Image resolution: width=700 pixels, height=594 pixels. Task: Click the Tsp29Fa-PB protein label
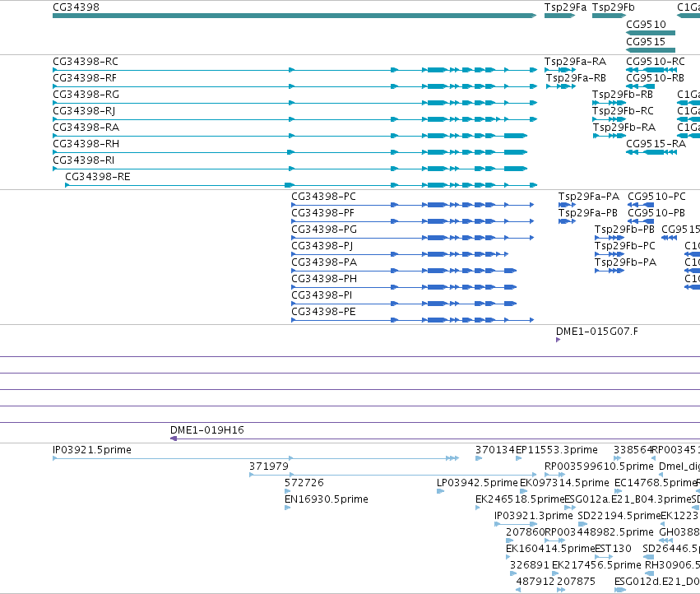tap(588, 213)
